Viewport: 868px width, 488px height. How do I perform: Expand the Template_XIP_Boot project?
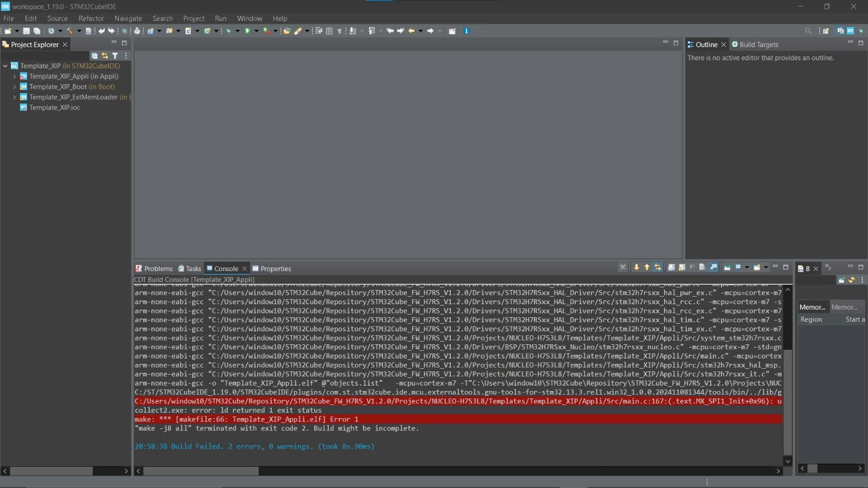point(15,87)
